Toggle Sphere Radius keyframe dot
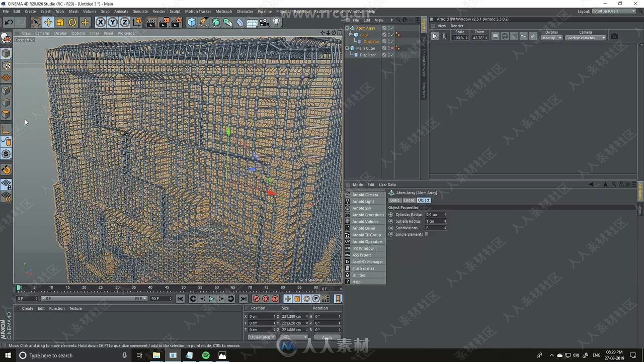 click(x=391, y=221)
